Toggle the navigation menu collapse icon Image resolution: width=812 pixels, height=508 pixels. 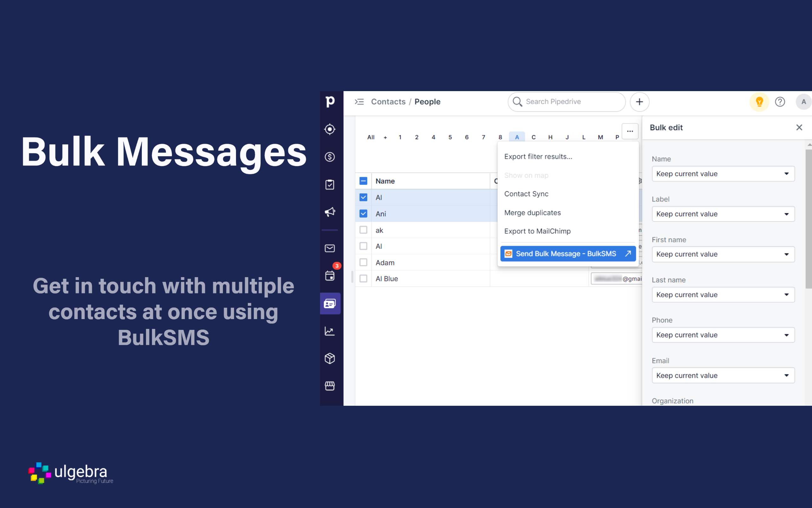coord(359,102)
